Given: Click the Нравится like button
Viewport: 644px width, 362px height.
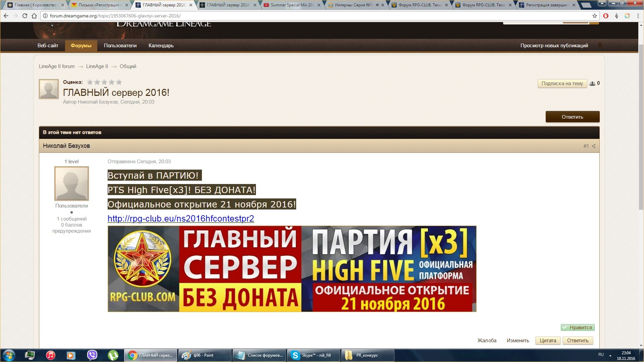Looking at the screenshot, I should click(578, 327).
